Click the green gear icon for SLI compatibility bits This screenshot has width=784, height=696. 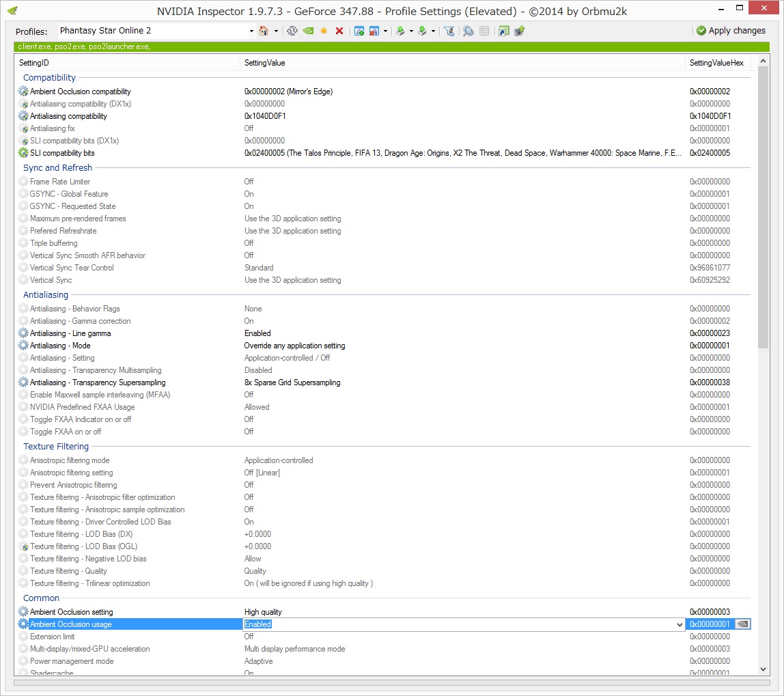[23, 153]
